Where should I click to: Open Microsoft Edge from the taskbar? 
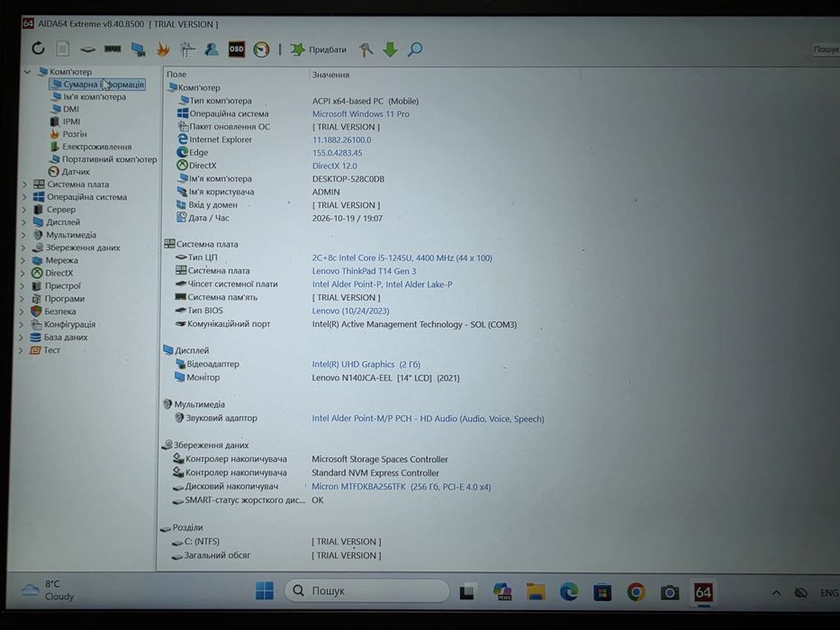click(x=568, y=592)
